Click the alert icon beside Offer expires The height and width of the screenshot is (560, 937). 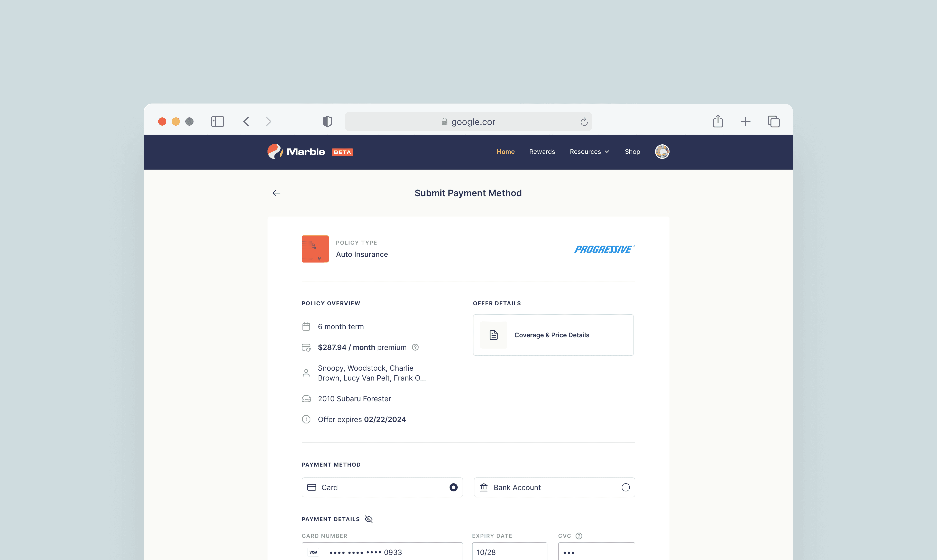(x=306, y=420)
